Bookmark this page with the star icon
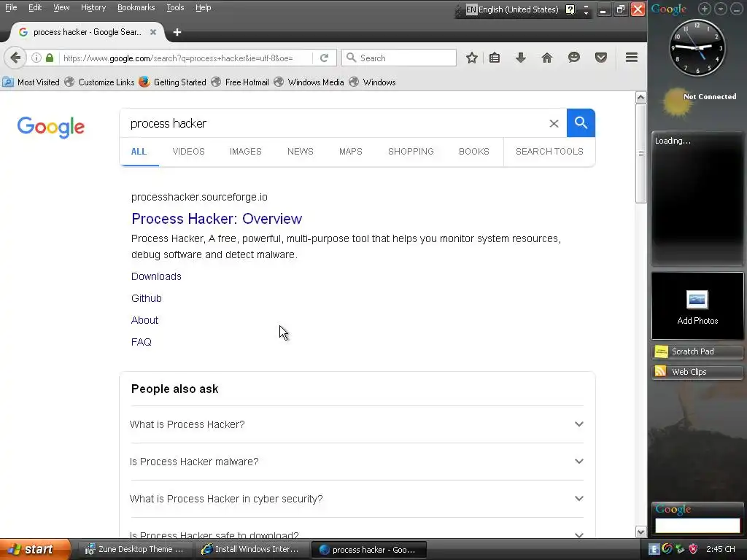Image resolution: width=747 pixels, height=560 pixels. [x=472, y=58]
